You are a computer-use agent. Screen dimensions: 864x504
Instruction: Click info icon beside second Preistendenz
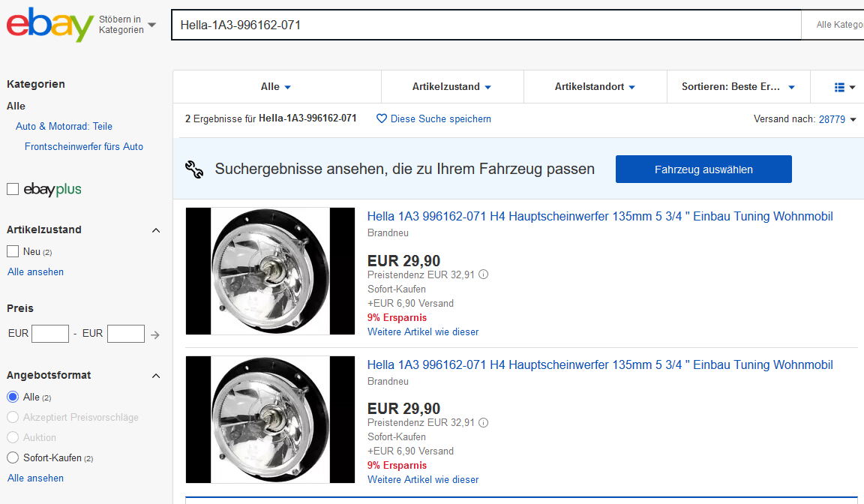[x=483, y=422]
